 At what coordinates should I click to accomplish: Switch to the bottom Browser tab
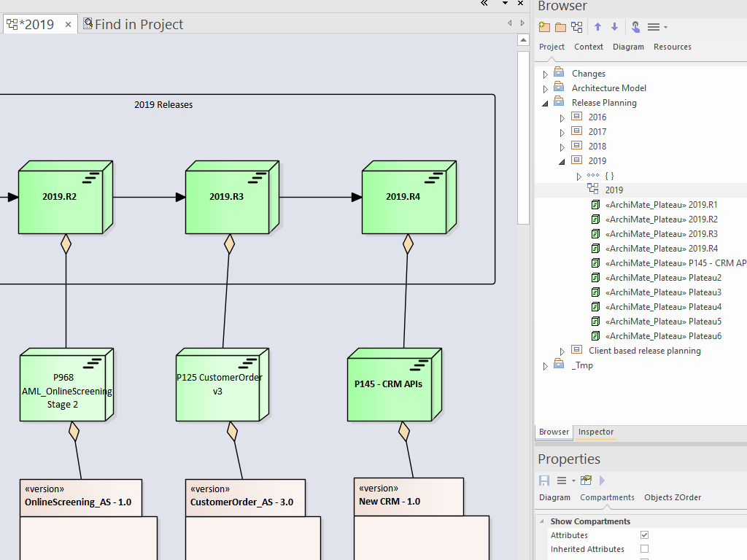(x=554, y=432)
